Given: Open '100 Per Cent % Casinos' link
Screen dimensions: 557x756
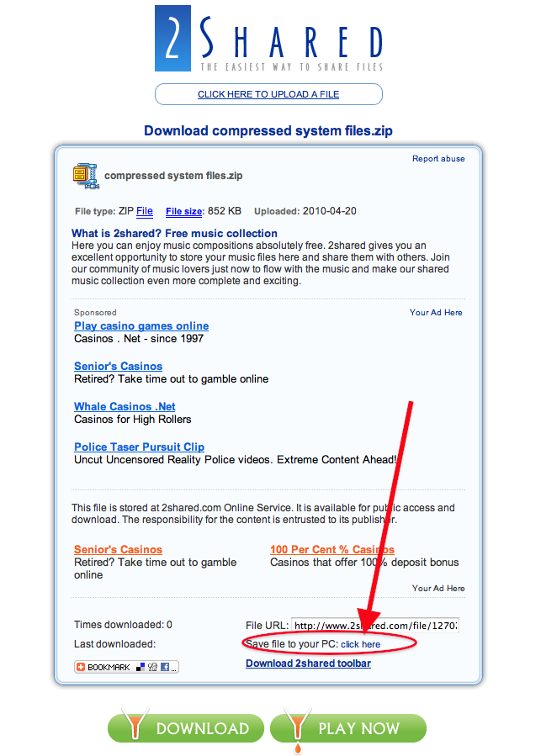Looking at the screenshot, I should click(x=332, y=550).
